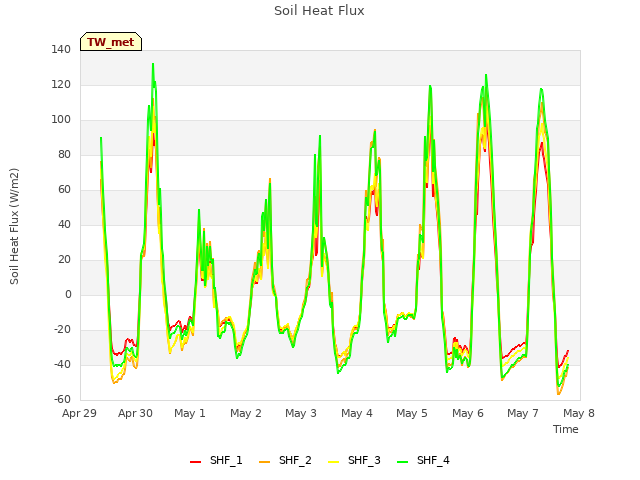Click the May 4 x-axis label
The width and height of the screenshot is (640, 480).
357,413
